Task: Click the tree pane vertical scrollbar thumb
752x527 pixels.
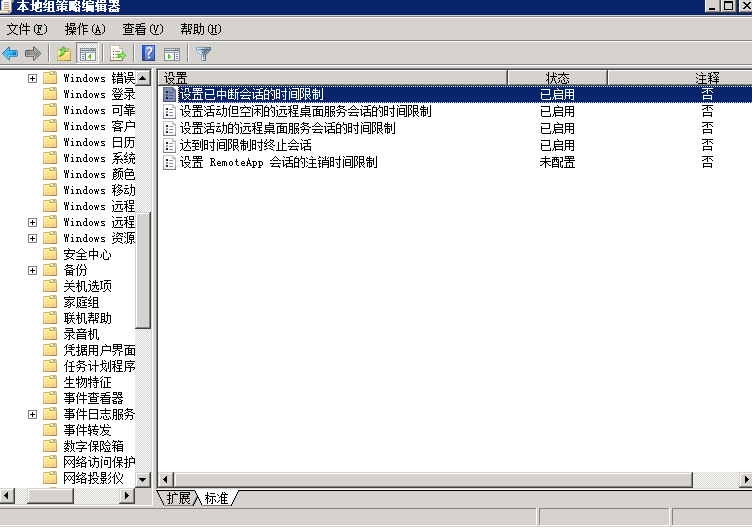Action: [143, 270]
